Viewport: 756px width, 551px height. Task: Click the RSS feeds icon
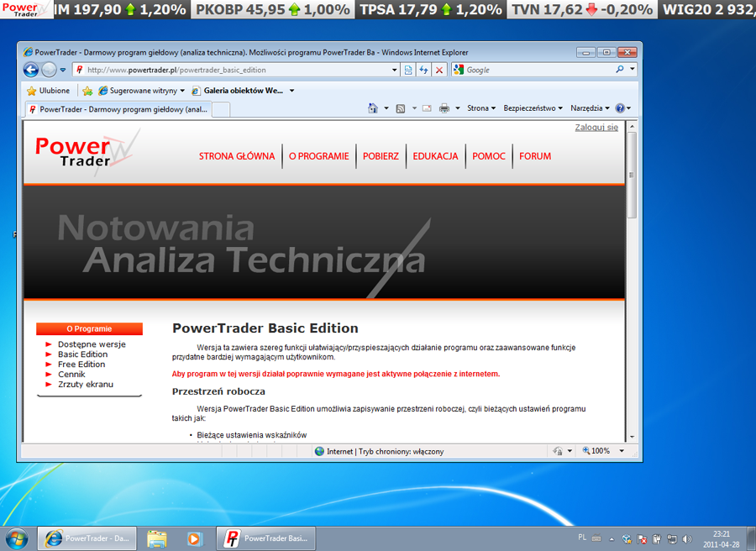coord(400,108)
